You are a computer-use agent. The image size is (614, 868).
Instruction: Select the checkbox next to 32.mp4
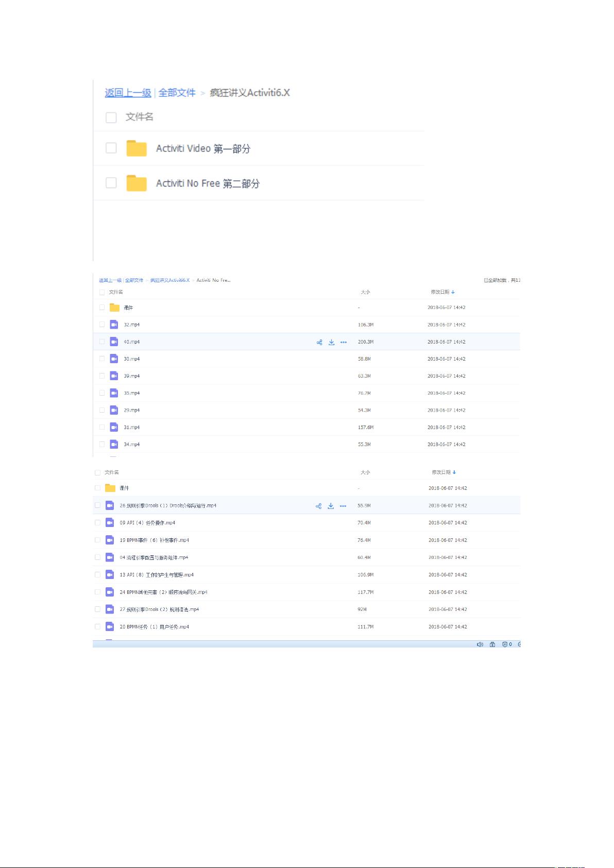[102, 325]
